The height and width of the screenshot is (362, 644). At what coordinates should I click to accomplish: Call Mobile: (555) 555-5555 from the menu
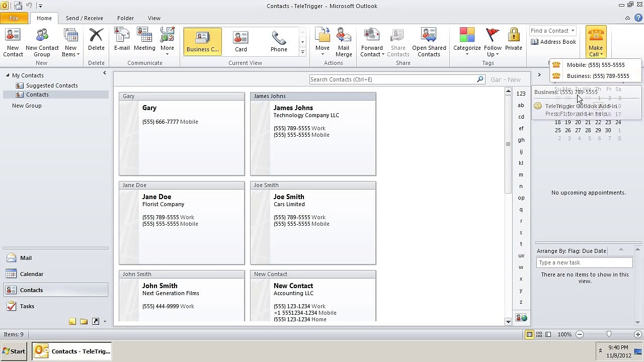(596, 65)
